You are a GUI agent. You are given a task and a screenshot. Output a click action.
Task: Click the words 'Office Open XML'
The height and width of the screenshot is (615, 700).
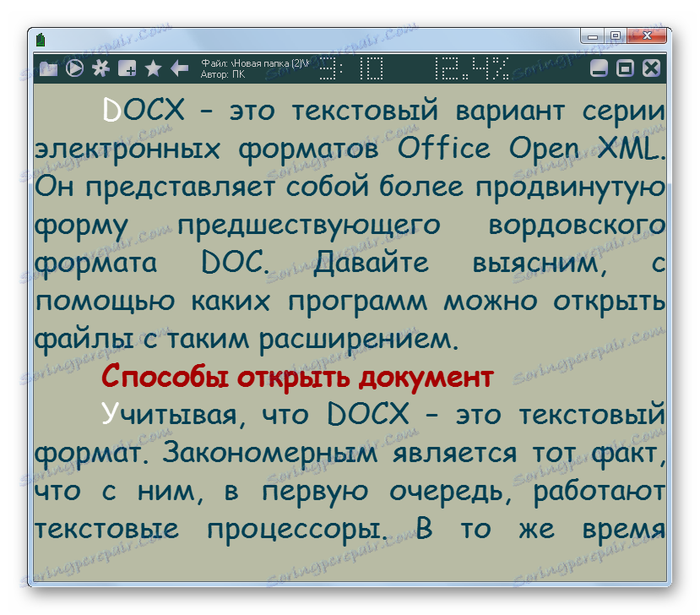pyautogui.click(x=529, y=148)
